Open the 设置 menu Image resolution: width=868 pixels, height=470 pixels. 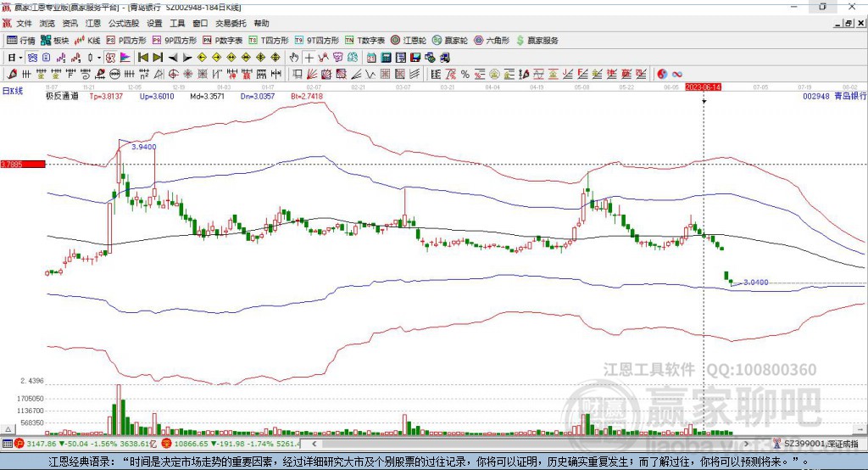154,23
